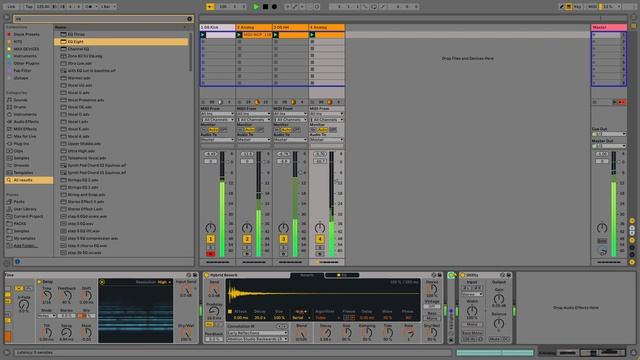Toggle track activator 1 on the Kick track
The image size is (640, 360).
click(210, 239)
